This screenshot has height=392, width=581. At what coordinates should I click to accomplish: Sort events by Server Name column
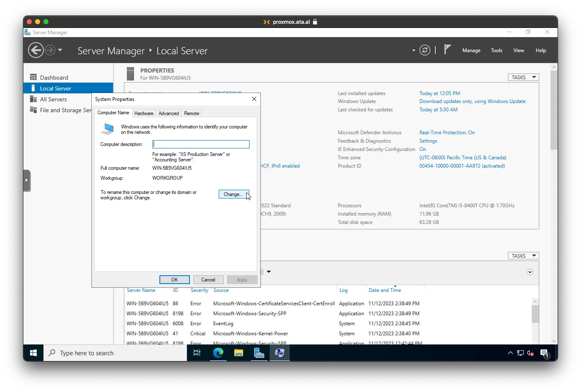coord(141,290)
